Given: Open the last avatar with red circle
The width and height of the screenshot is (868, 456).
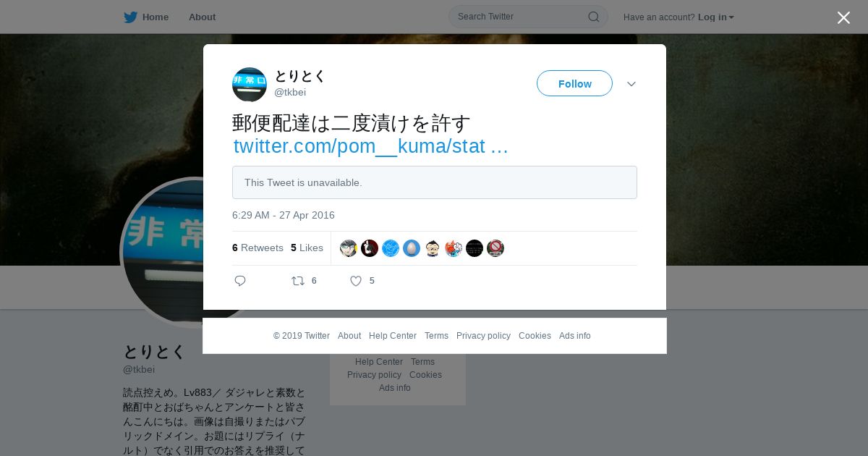Looking at the screenshot, I should 495,248.
